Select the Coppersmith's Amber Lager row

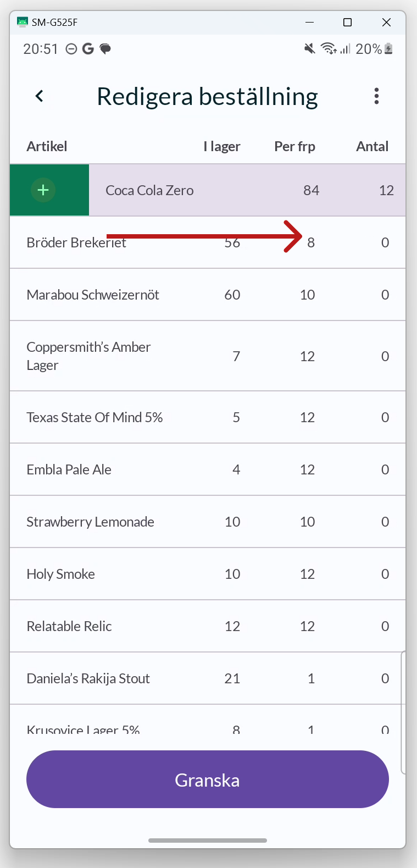tap(208, 356)
